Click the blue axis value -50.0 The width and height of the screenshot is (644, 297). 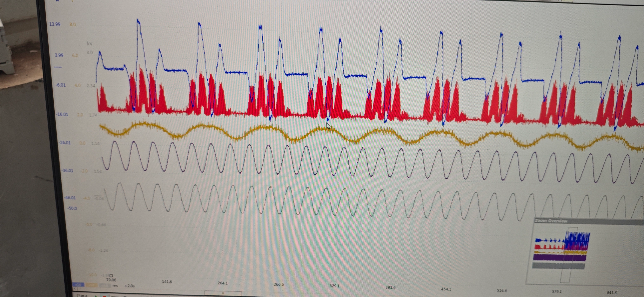pyautogui.click(x=72, y=208)
